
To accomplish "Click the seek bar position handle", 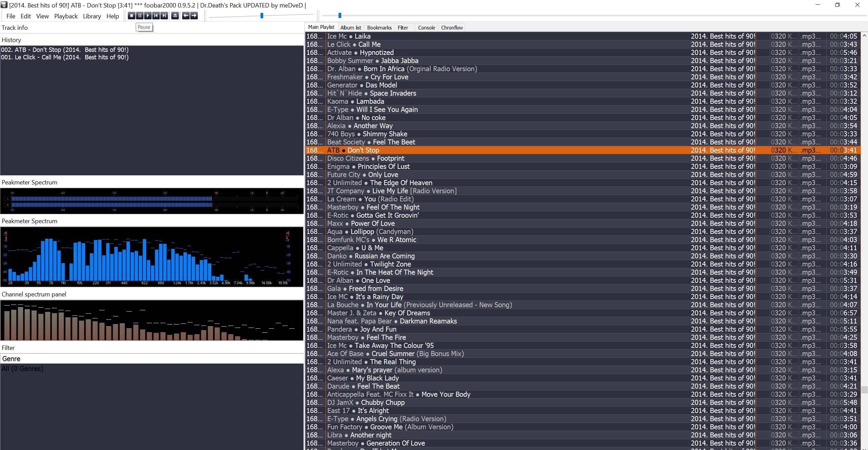I will [340, 15].
